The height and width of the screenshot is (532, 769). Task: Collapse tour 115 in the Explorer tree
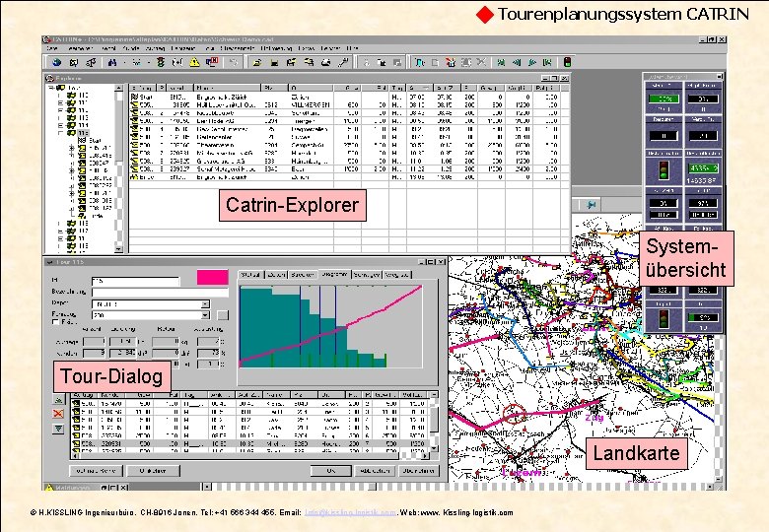pos(60,133)
